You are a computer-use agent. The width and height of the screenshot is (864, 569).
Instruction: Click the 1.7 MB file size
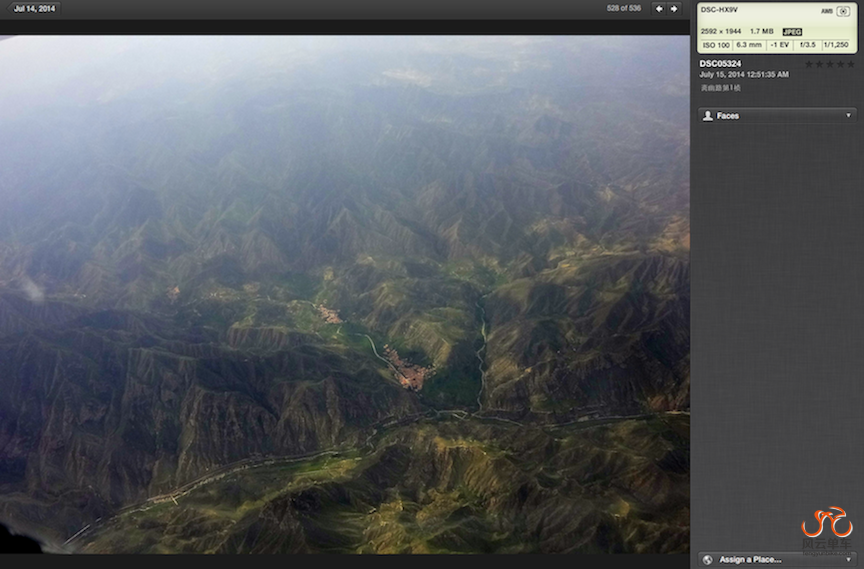(762, 31)
